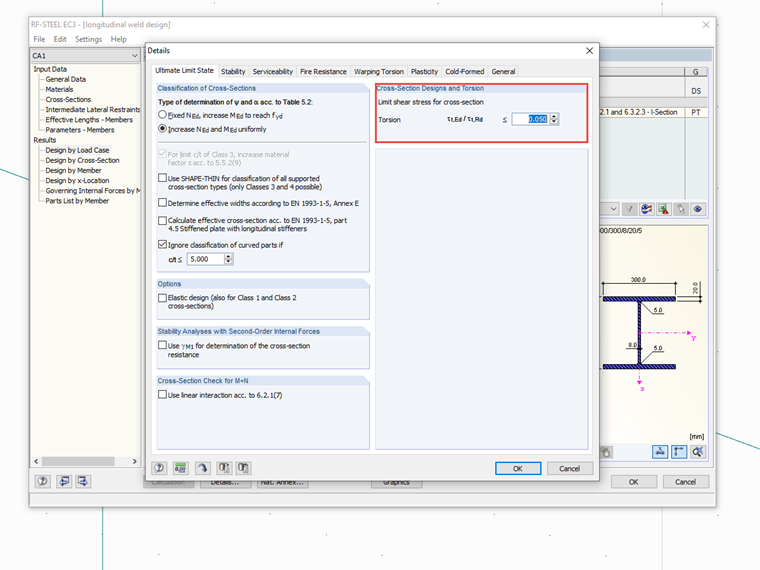760x570 pixels.
Task: Check 'Determine effective widths' Annex E option
Action: coord(162,203)
